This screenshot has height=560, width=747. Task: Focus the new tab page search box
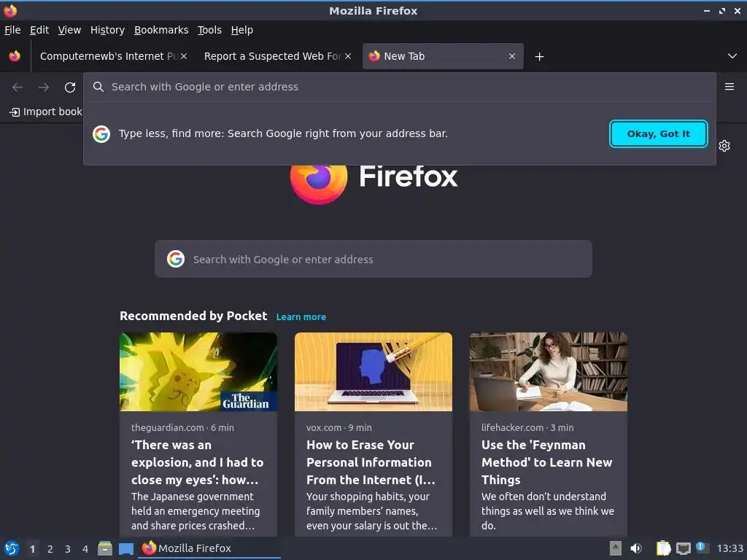tap(373, 259)
